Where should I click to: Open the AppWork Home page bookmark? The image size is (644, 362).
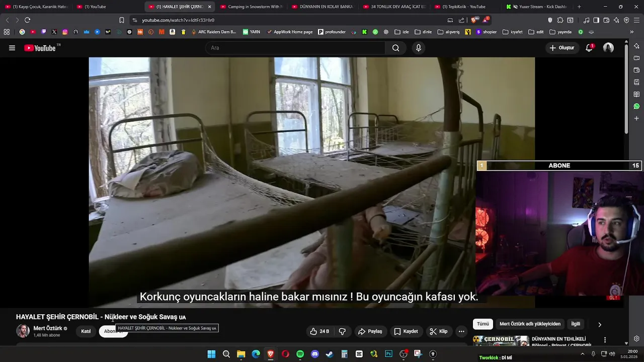(289, 32)
